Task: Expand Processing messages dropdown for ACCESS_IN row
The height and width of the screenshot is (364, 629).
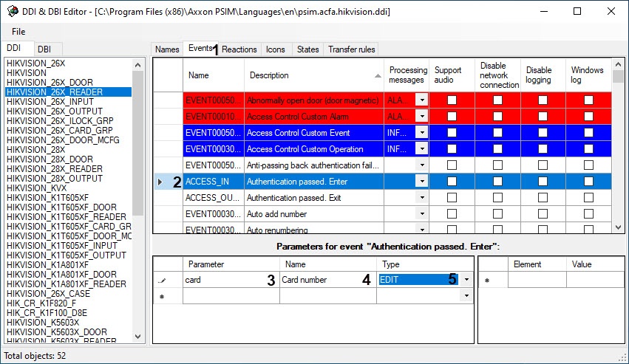Action: [421, 182]
